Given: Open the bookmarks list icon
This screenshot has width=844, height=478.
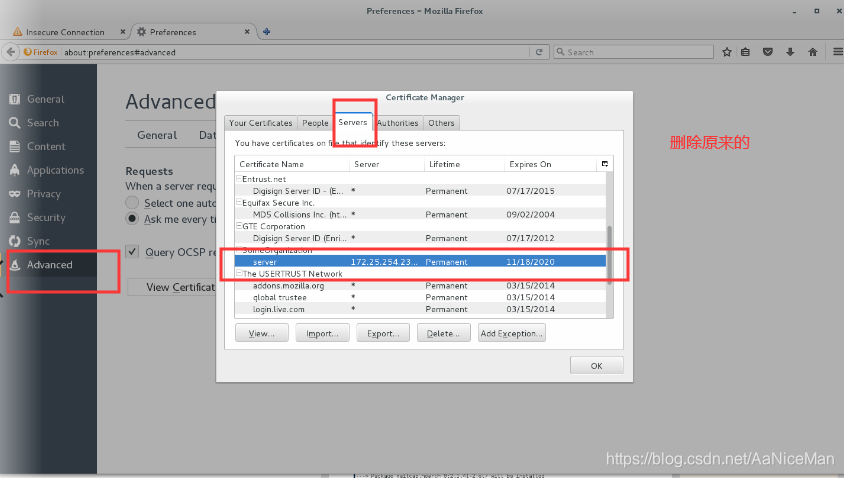Looking at the screenshot, I should [x=745, y=52].
